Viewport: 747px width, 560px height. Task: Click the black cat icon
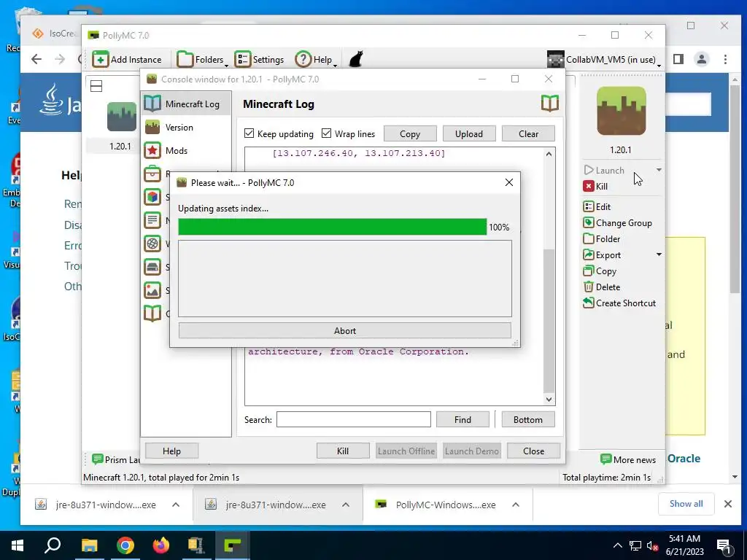356,60
